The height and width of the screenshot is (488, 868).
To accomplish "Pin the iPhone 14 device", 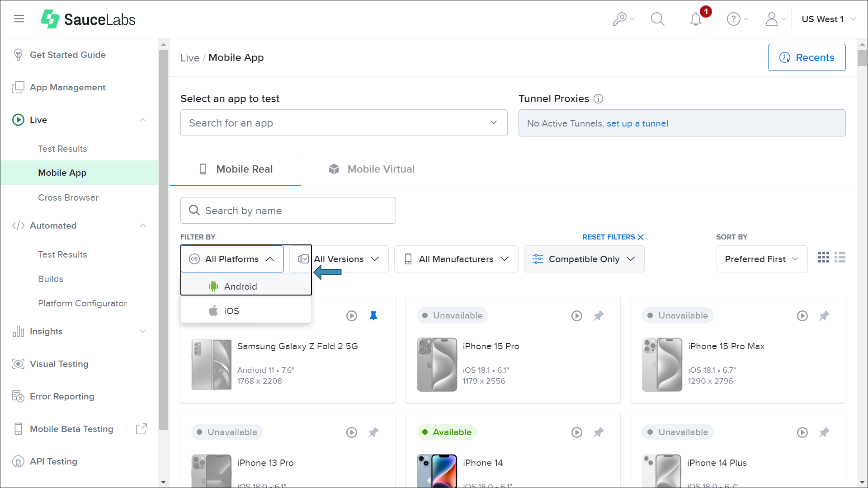I will pos(599,432).
